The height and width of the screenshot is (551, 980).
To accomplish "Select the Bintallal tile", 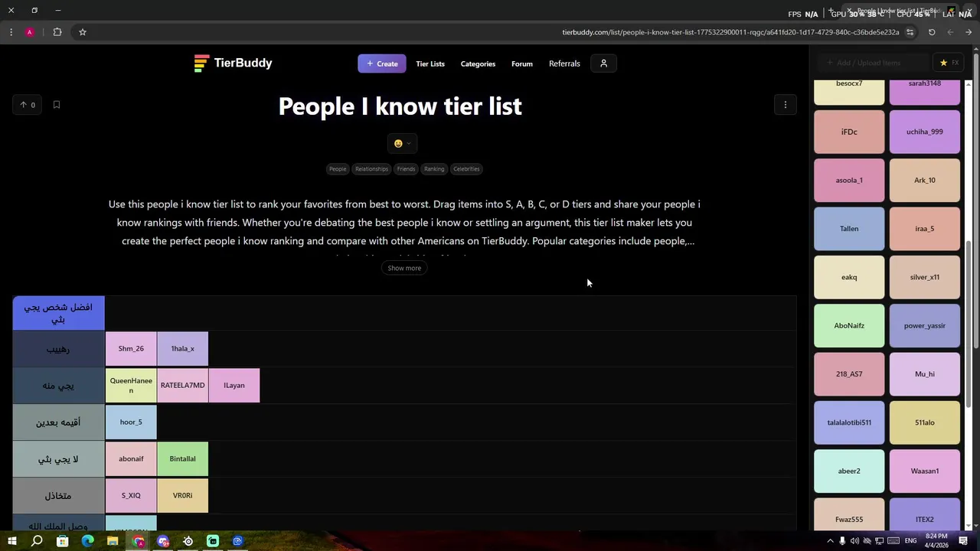I will pos(182,458).
